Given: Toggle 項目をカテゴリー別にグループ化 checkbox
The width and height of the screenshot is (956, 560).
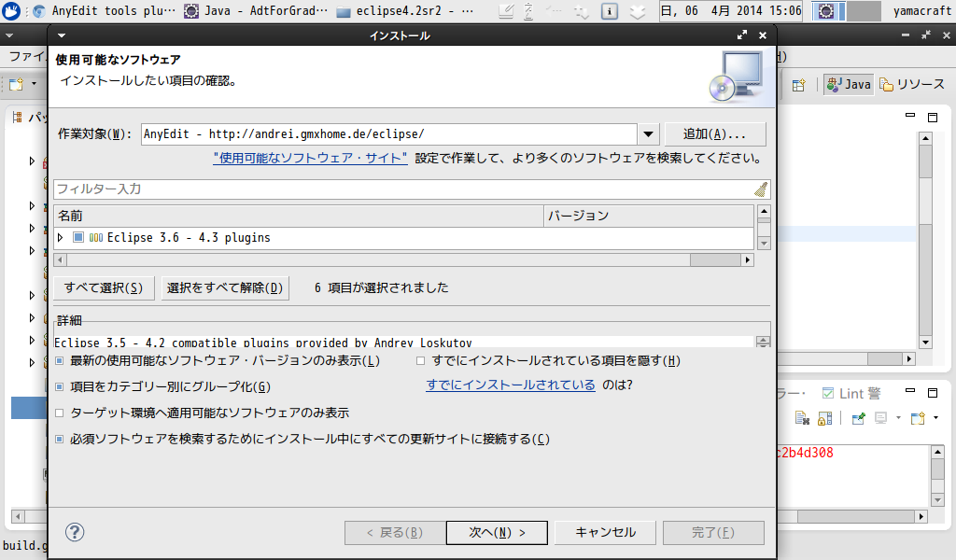Looking at the screenshot, I should pos(59,386).
